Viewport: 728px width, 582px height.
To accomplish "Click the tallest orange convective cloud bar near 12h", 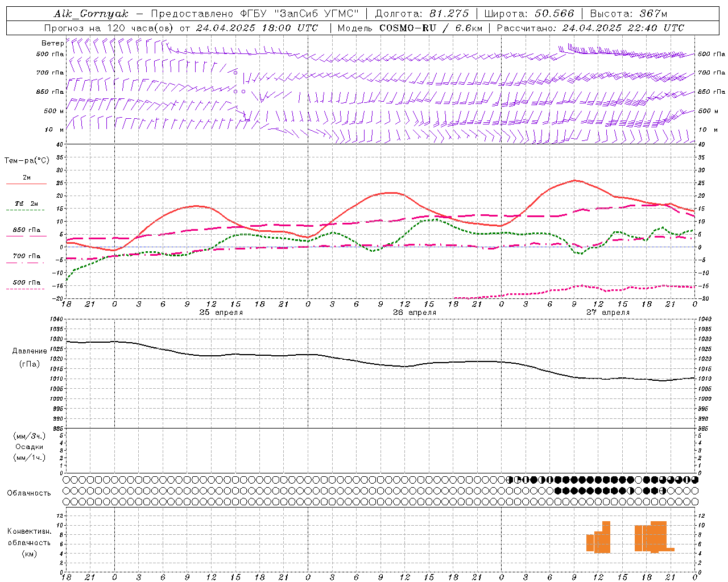I will tap(606, 537).
